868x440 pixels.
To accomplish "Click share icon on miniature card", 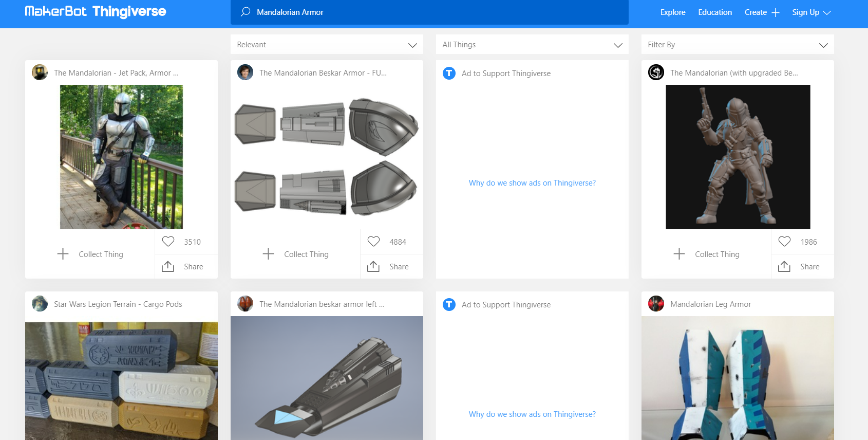I will pos(784,266).
